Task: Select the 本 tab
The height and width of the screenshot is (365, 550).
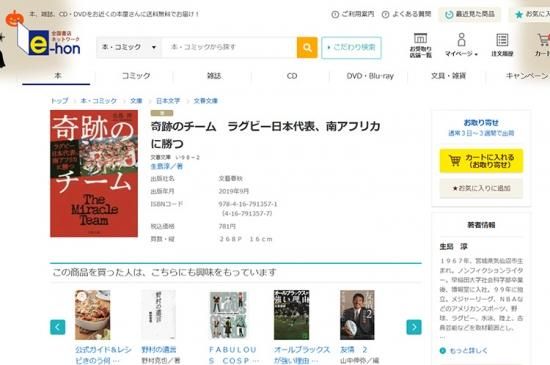Action: tap(56, 76)
